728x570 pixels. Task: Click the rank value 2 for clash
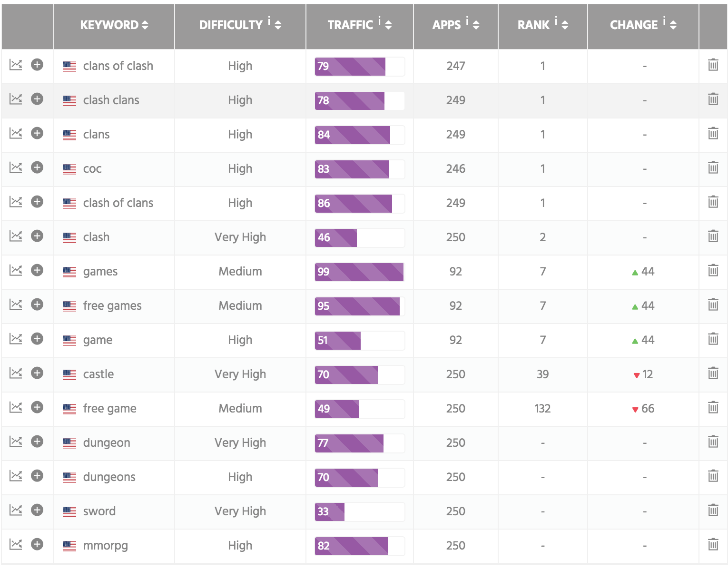[542, 237]
